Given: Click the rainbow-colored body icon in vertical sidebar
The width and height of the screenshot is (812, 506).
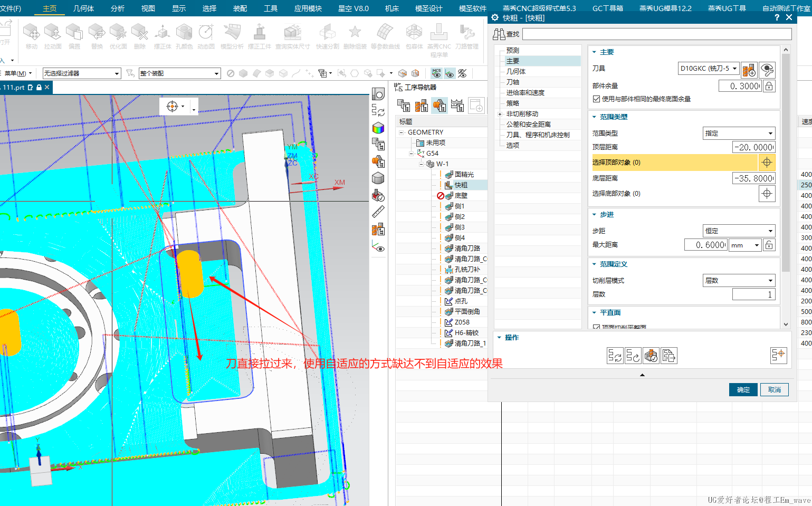Looking at the screenshot, I should pyautogui.click(x=378, y=128).
